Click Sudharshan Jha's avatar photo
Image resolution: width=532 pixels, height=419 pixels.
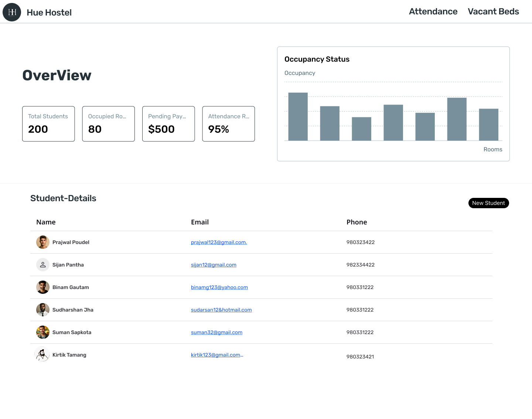tap(43, 310)
